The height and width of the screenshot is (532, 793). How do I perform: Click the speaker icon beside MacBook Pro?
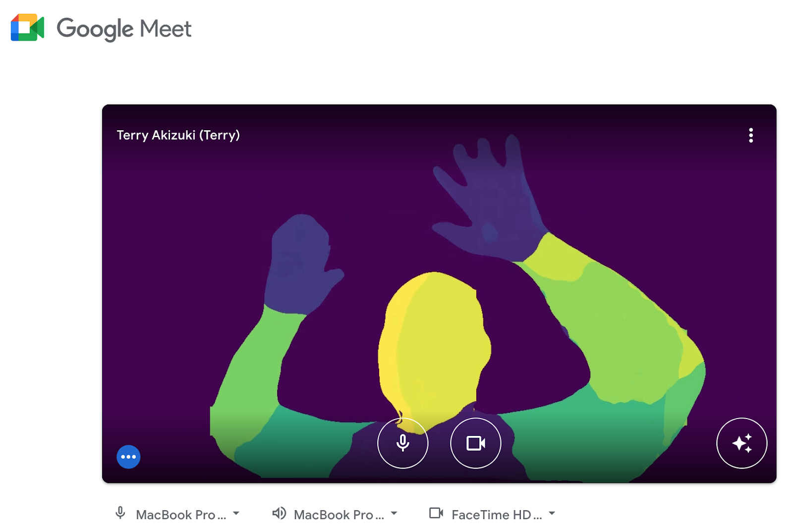pyautogui.click(x=279, y=513)
